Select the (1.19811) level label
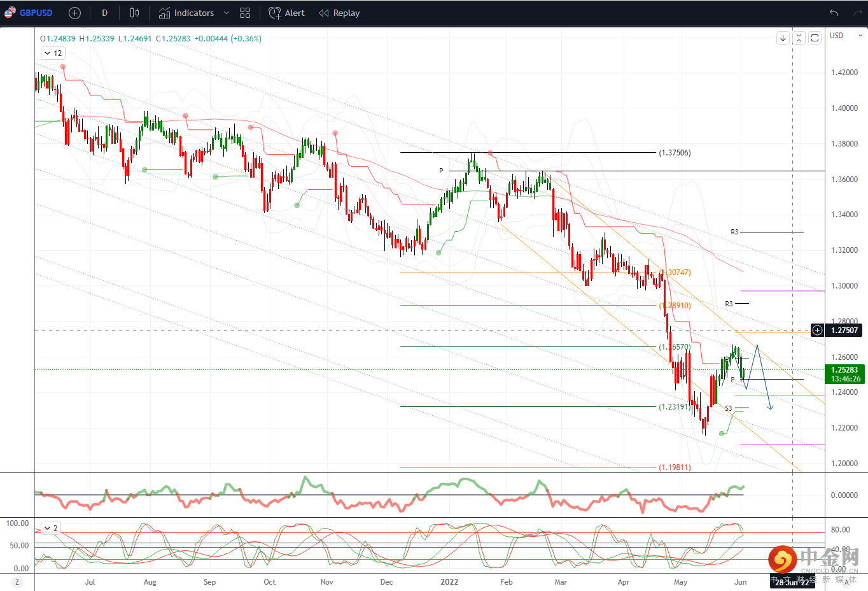 pyautogui.click(x=675, y=467)
